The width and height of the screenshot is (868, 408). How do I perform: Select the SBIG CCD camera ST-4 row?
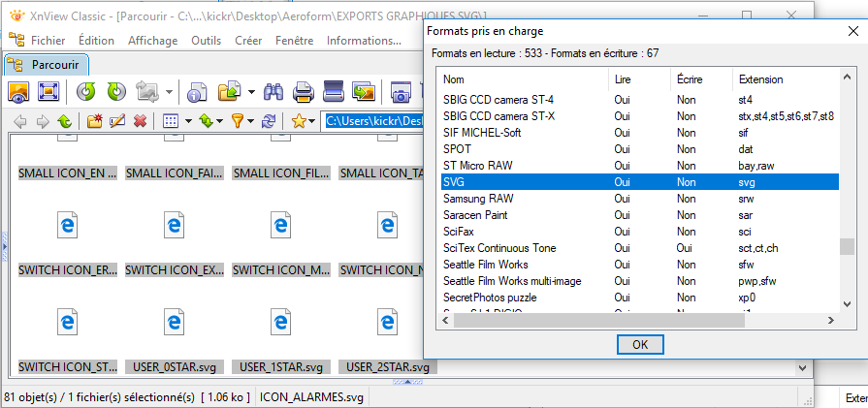coord(640,100)
